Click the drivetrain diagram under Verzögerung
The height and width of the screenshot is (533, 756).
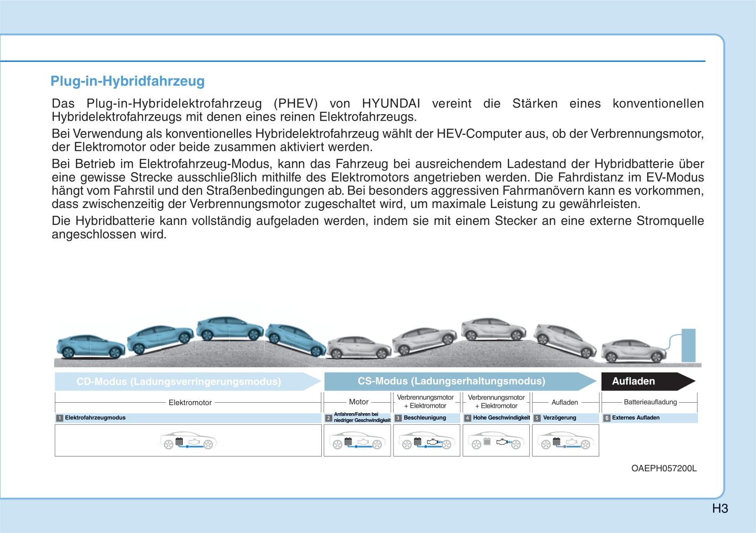[x=565, y=441]
